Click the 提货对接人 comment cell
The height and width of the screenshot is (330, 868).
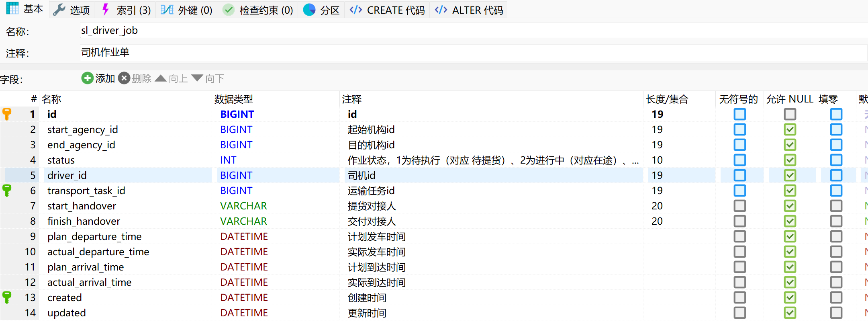[x=372, y=206]
